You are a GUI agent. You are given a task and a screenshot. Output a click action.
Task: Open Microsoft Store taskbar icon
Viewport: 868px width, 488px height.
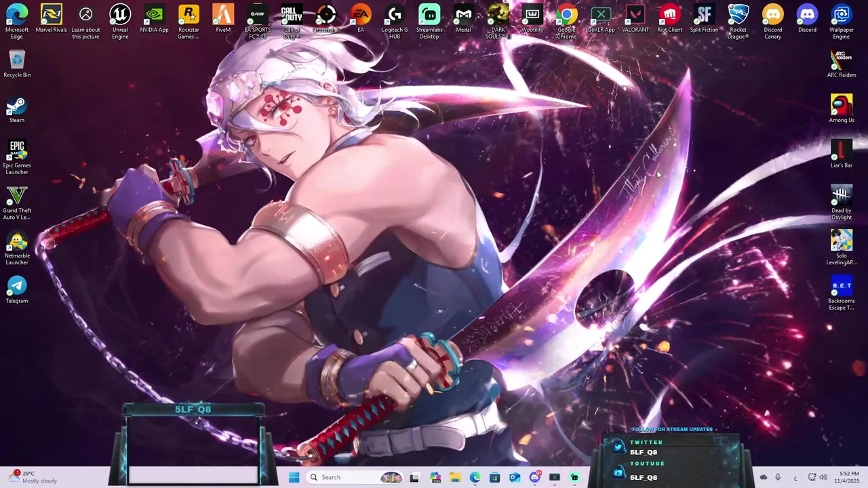click(x=495, y=477)
